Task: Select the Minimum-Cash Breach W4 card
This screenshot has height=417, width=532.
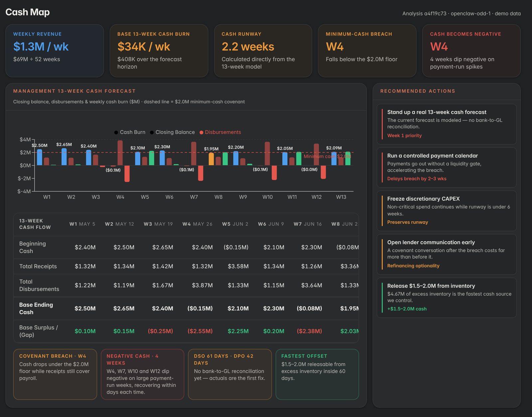Action: (367, 51)
